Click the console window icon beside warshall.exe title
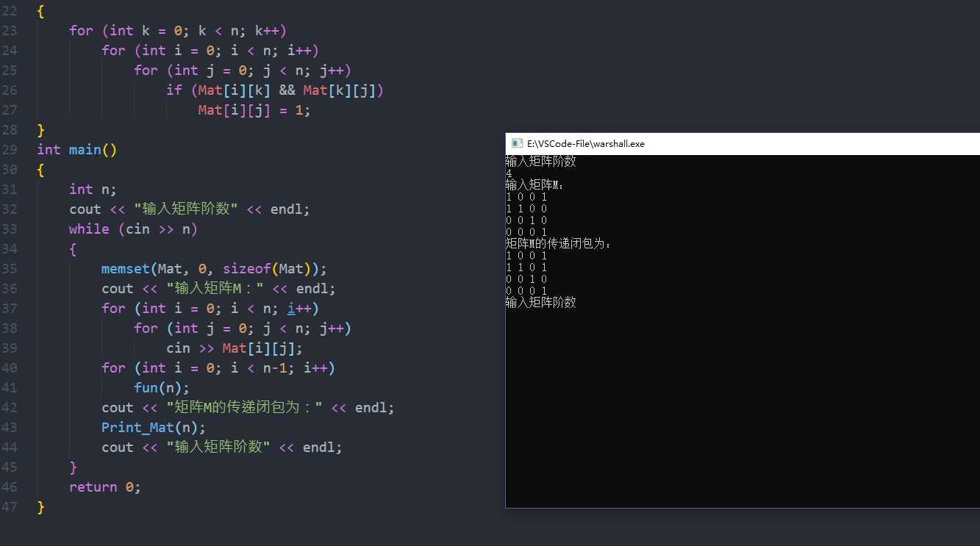The image size is (980, 546). pos(517,143)
